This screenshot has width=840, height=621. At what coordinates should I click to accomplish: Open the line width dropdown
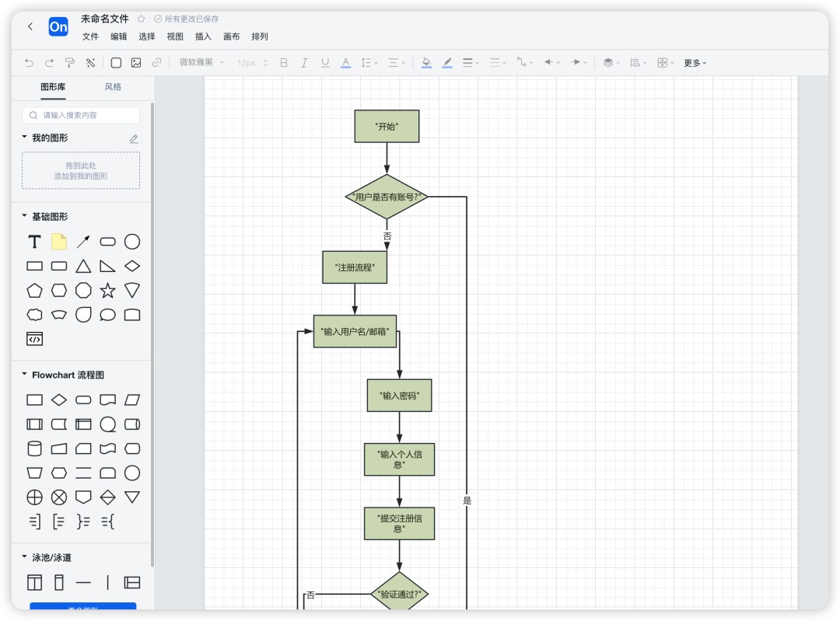[471, 63]
